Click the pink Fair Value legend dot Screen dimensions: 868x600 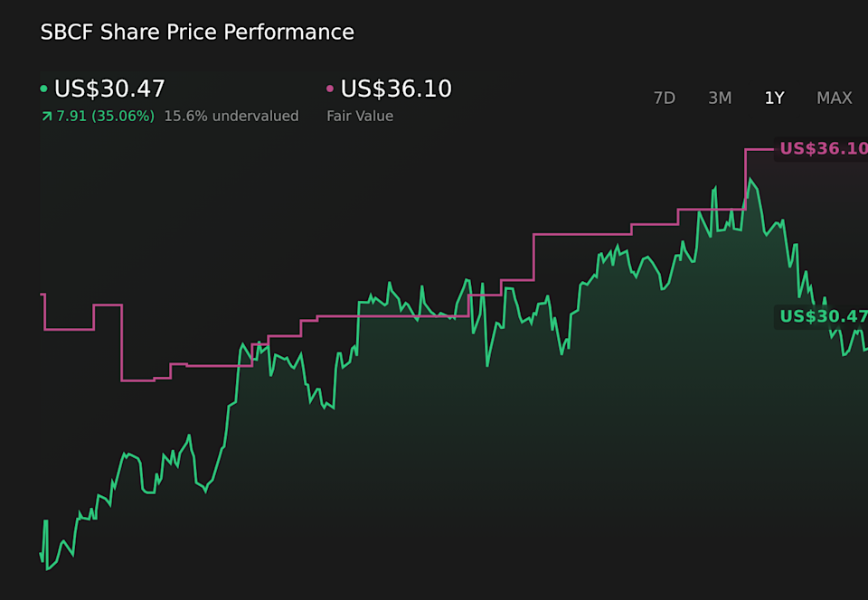pyautogui.click(x=331, y=89)
